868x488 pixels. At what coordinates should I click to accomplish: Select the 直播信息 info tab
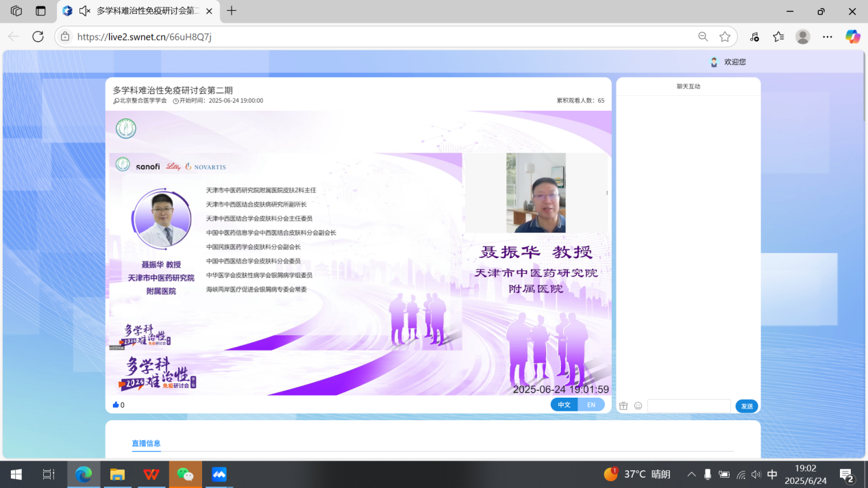click(146, 444)
